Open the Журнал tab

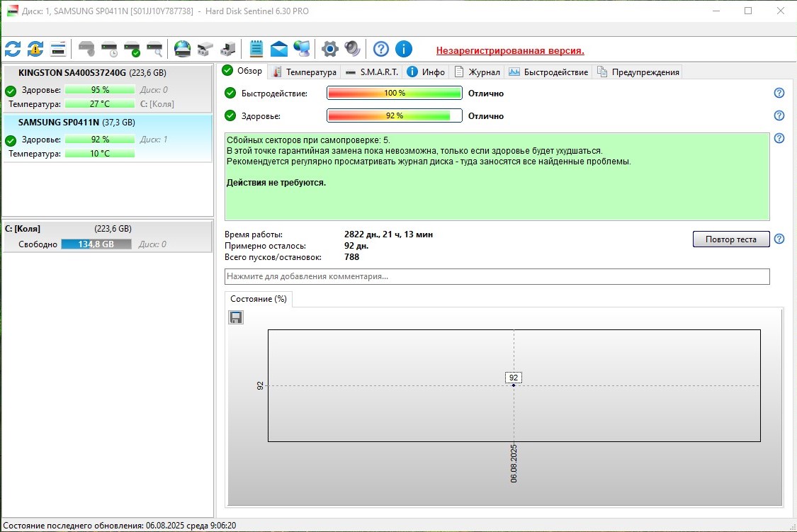pos(477,72)
